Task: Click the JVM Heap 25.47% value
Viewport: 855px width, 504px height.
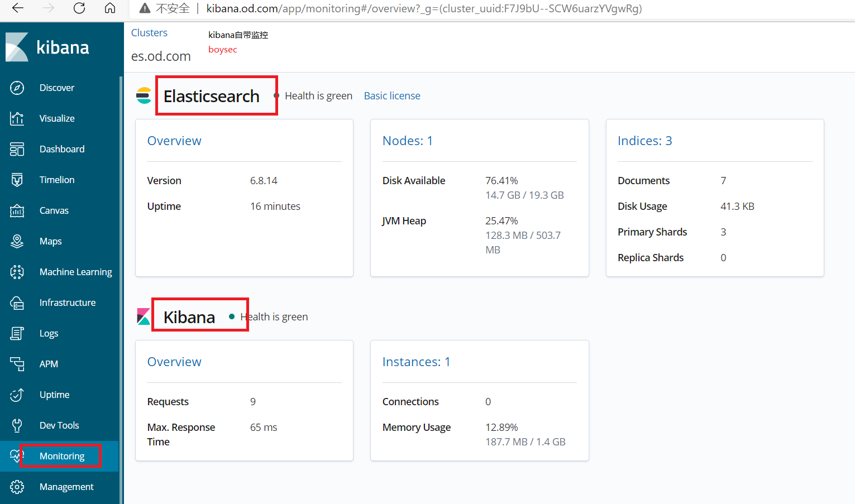Action: tap(501, 221)
